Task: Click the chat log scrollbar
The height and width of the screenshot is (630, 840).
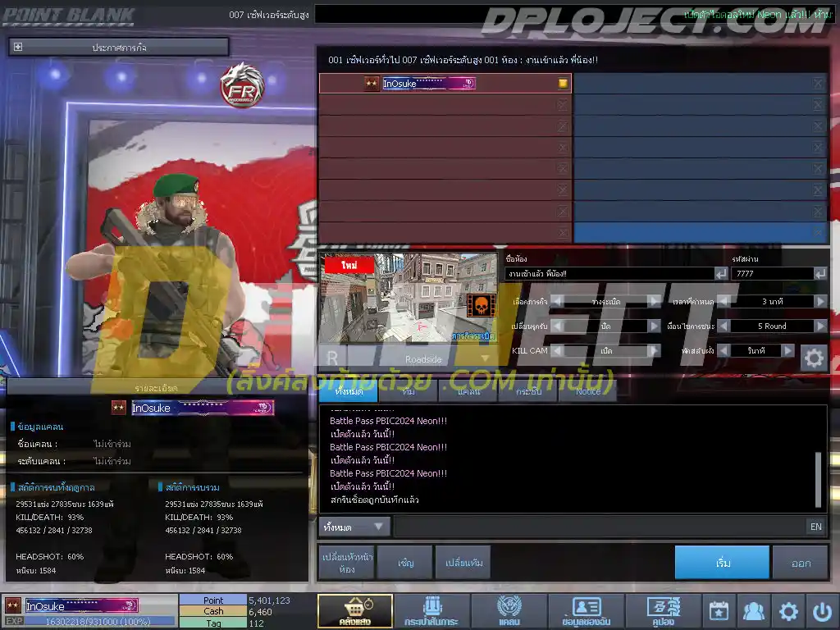Action: click(x=818, y=479)
